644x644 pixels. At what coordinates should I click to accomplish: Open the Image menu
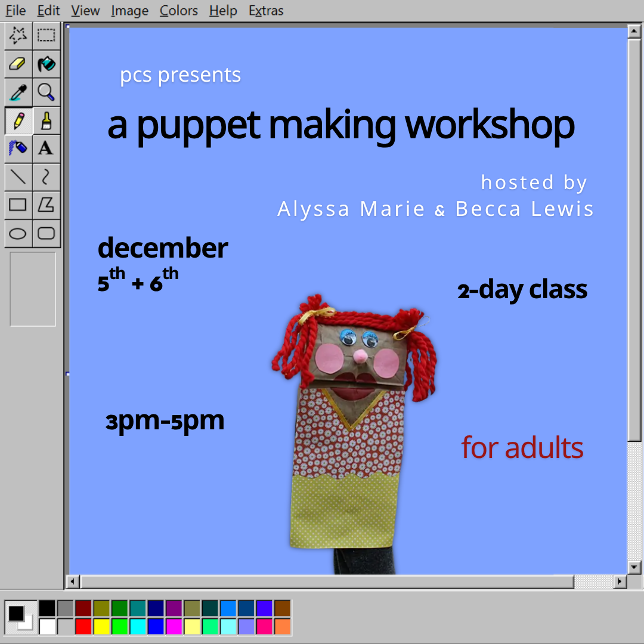coord(130,10)
